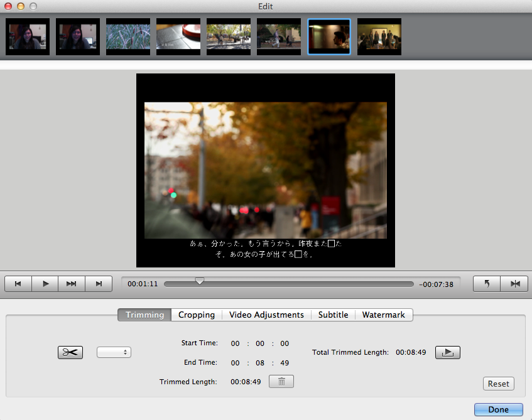Image resolution: width=532 pixels, height=420 pixels.
Task: Open the Video Adjustments tab
Action: pyautogui.click(x=266, y=315)
